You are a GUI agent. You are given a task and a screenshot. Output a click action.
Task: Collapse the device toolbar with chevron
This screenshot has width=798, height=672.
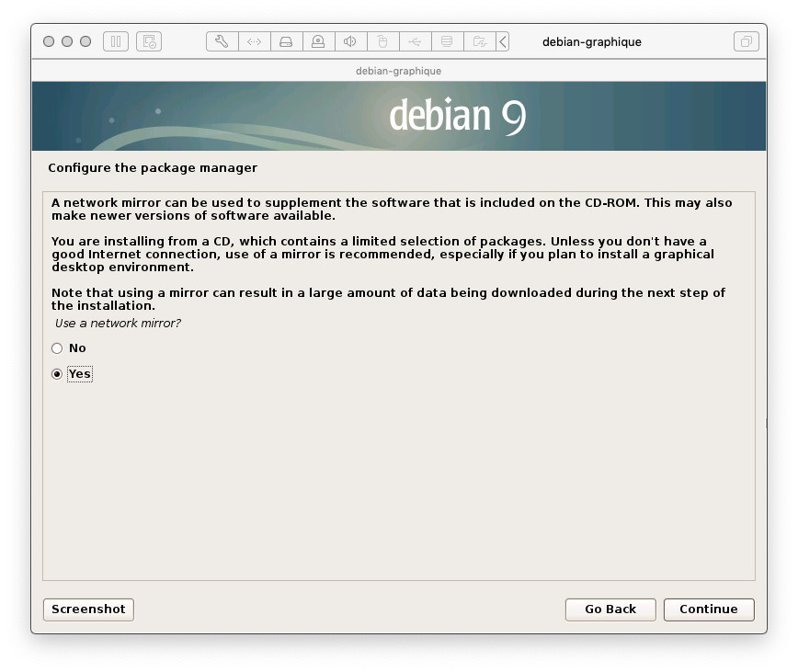pos(502,41)
